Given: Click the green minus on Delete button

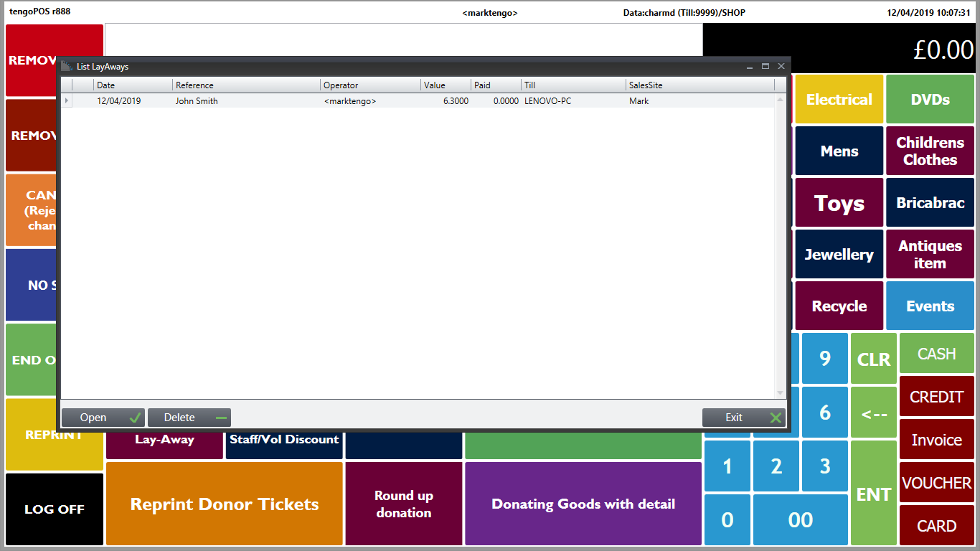Looking at the screenshot, I should tap(221, 418).
